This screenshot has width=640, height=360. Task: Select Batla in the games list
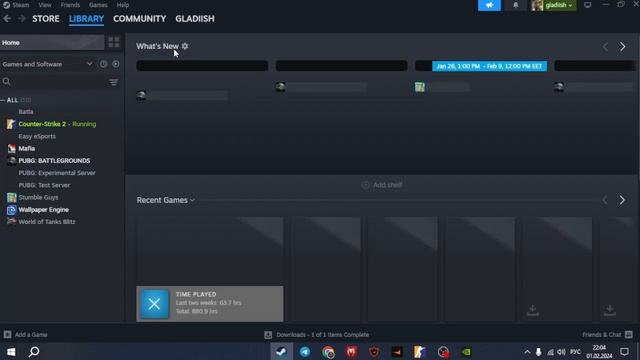tap(26, 111)
